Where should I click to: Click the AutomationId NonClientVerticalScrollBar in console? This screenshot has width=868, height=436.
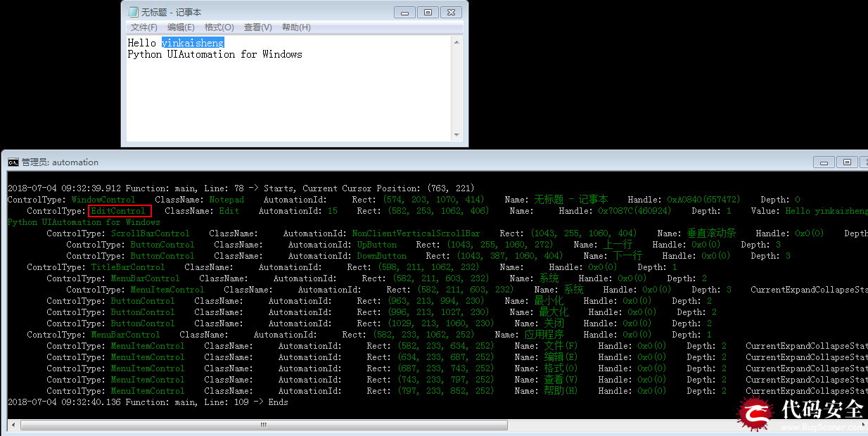coord(416,233)
